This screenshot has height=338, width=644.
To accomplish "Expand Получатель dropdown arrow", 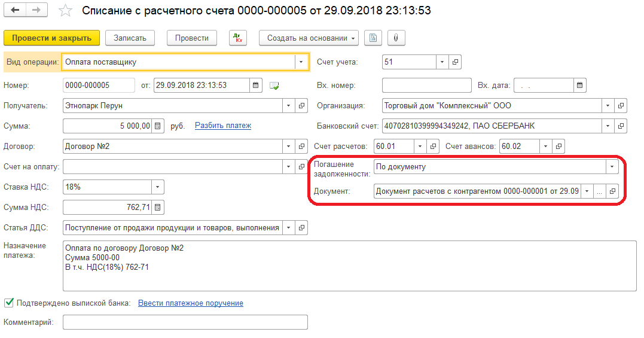I will pos(289,105).
